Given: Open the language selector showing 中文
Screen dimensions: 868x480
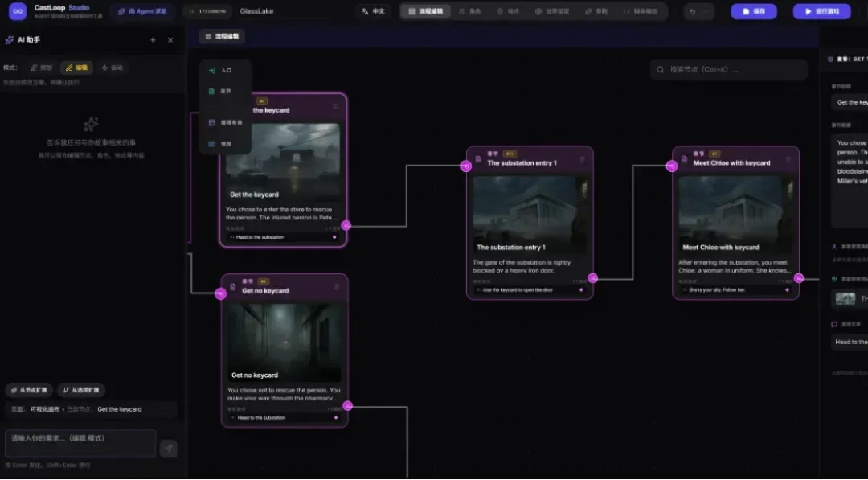Looking at the screenshot, I should 374,11.
